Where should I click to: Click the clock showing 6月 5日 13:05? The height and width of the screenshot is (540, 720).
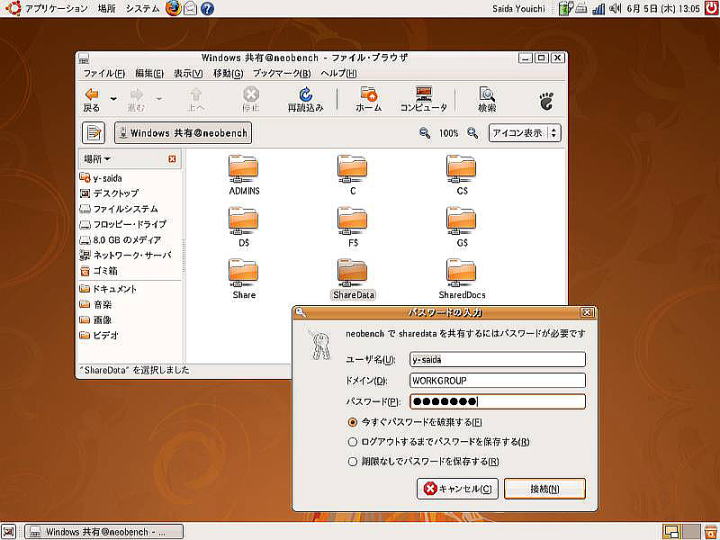click(x=664, y=8)
